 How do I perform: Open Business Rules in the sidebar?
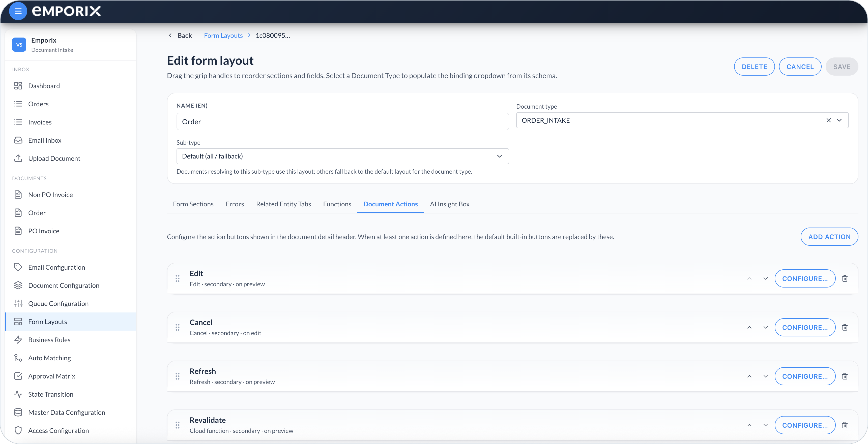pos(71,340)
